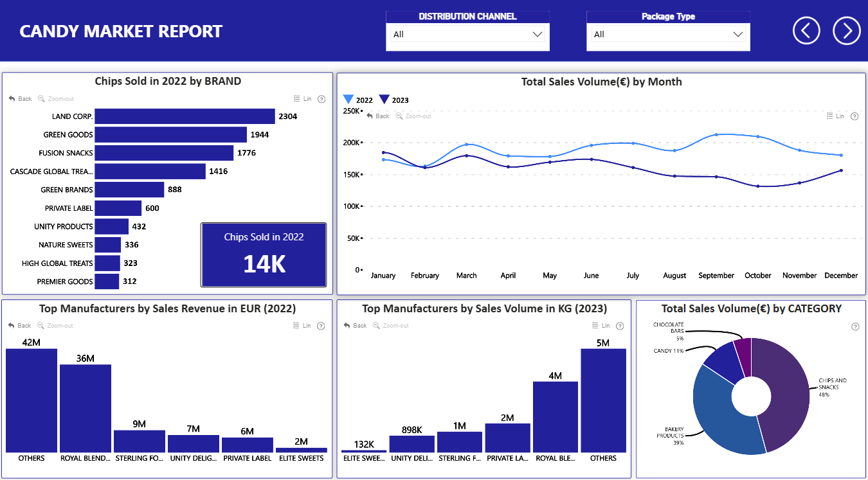Toggle Lin scale in Sales Revenue 2022 chart
The height and width of the screenshot is (480, 868).
point(302,326)
